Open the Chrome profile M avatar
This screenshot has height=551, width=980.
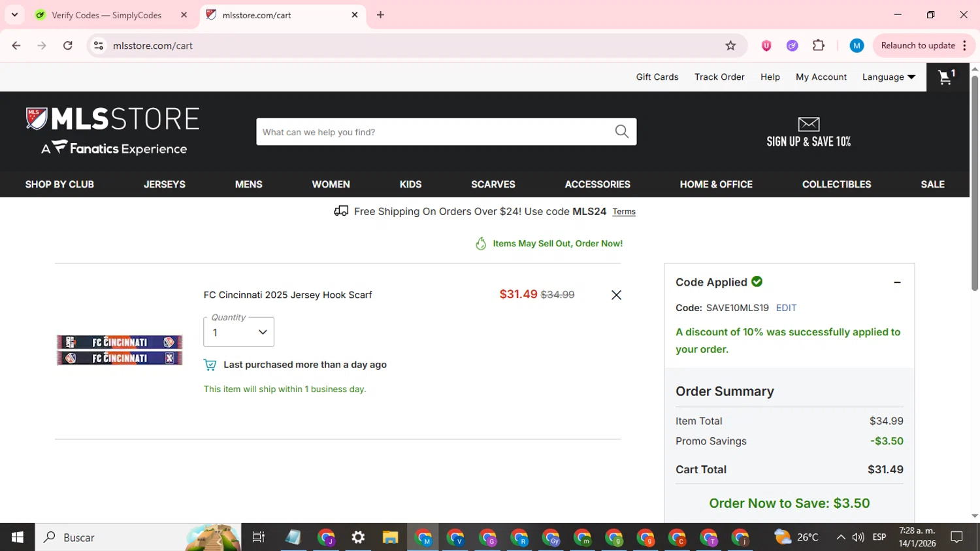coord(857,46)
